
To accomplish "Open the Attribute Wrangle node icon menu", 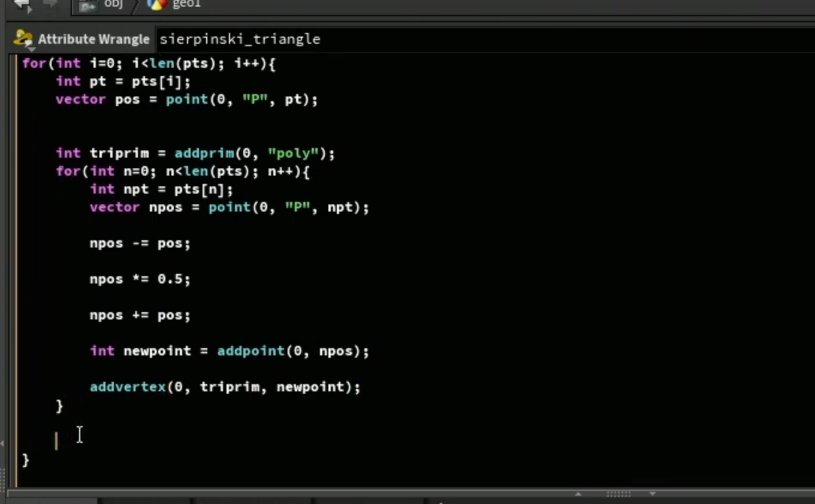I will (x=23, y=40).
